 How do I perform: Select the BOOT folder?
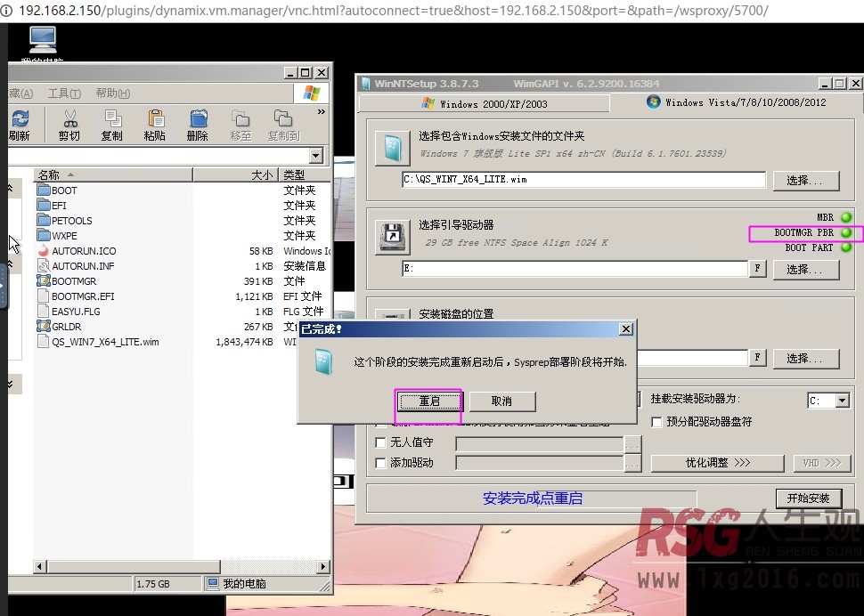point(58,190)
